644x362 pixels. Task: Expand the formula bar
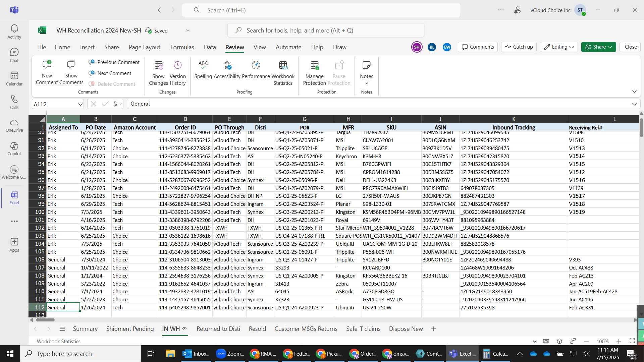tap(634, 104)
